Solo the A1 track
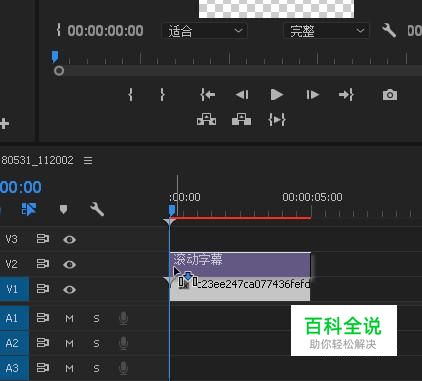Viewport: 422px width, 381px height. (96, 319)
